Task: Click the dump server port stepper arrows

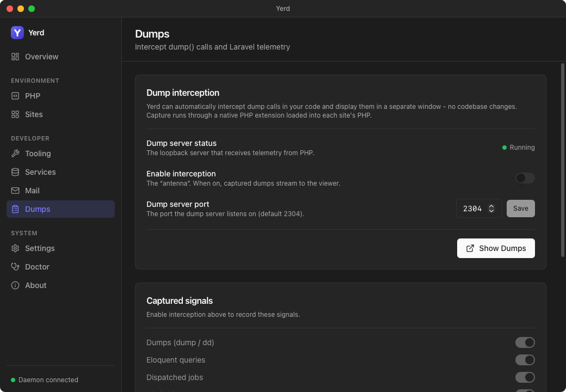Action: tap(491, 209)
